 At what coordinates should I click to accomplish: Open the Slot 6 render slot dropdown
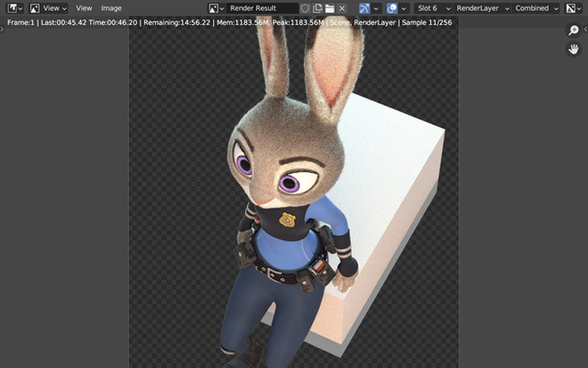point(433,8)
